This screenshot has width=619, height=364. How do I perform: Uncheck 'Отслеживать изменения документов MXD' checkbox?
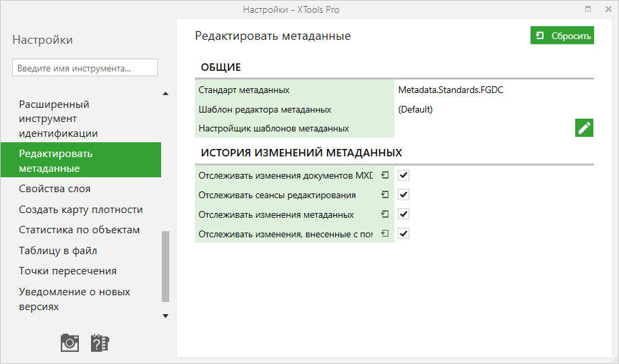pos(403,175)
